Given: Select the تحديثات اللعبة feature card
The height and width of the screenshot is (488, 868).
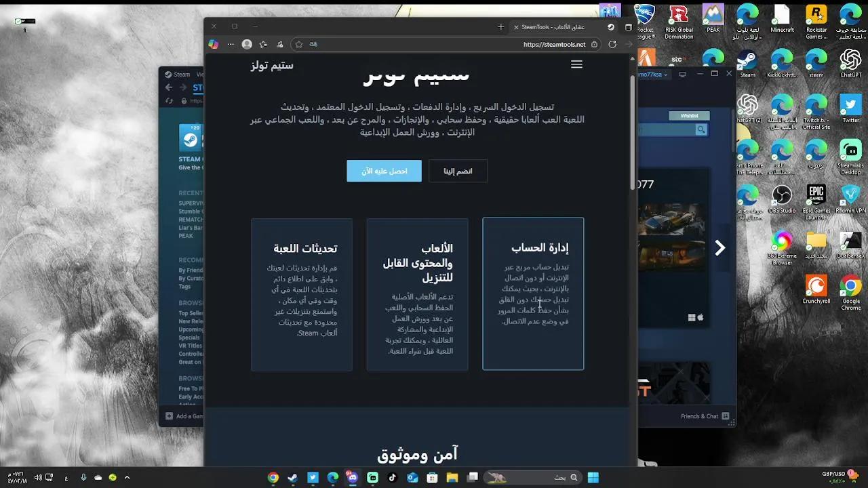Looking at the screenshot, I should tap(302, 294).
